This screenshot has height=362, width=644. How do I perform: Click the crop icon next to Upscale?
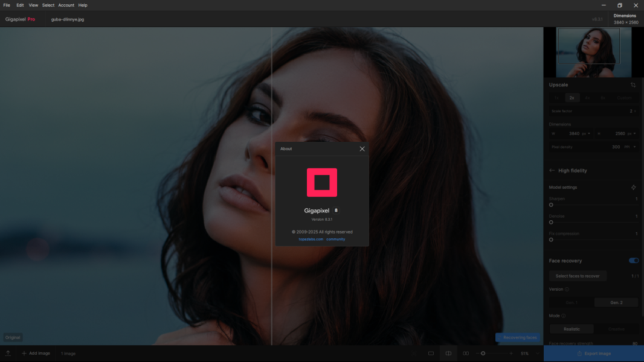[x=633, y=85]
